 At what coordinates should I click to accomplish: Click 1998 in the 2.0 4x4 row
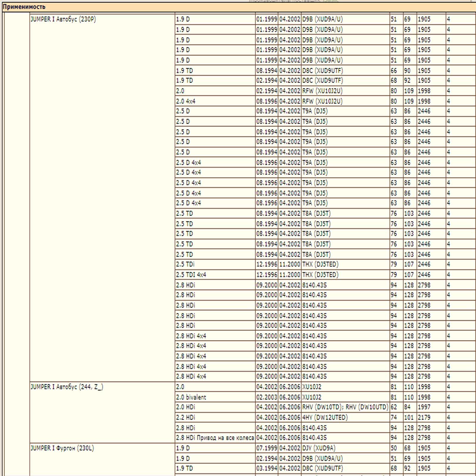coord(431,101)
